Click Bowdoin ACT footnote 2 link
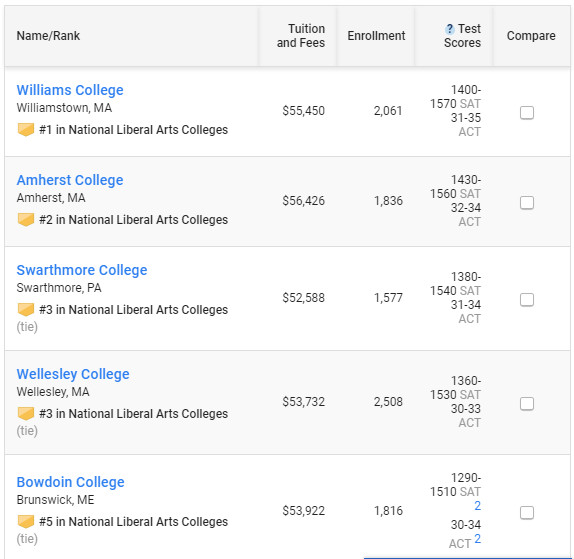Viewport: 574px width, 559px height. coord(477,539)
